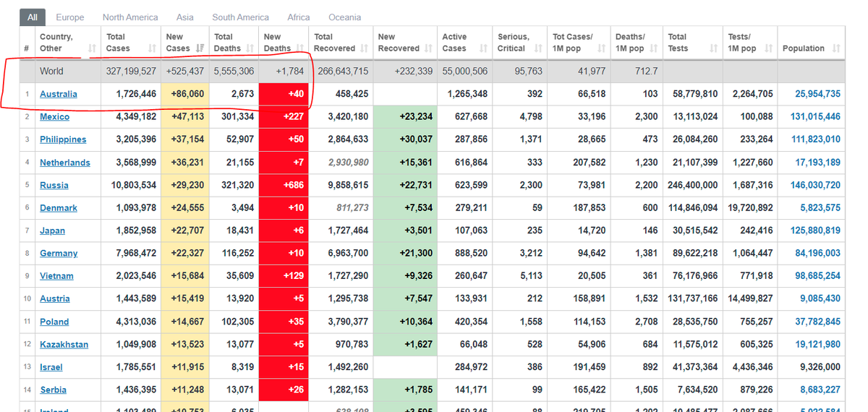868x412 pixels.
Task: Open Kazakhstan population link 19,121,980
Action: 818,344
